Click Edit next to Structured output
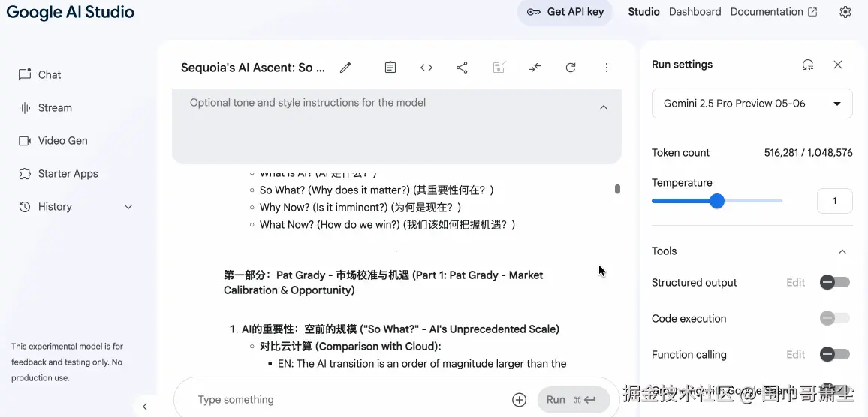Image resolution: width=868 pixels, height=417 pixels. coord(795,283)
